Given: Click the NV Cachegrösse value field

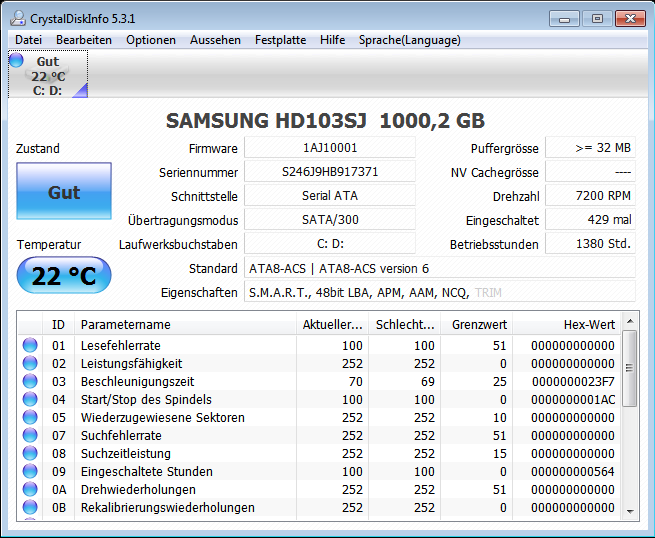Looking at the screenshot, I should coord(591,172).
